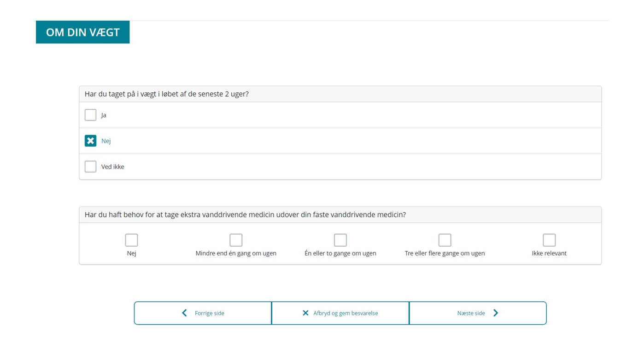Tick the Ved ikke checkbox
Screen dimensions: 644x363
pos(90,167)
